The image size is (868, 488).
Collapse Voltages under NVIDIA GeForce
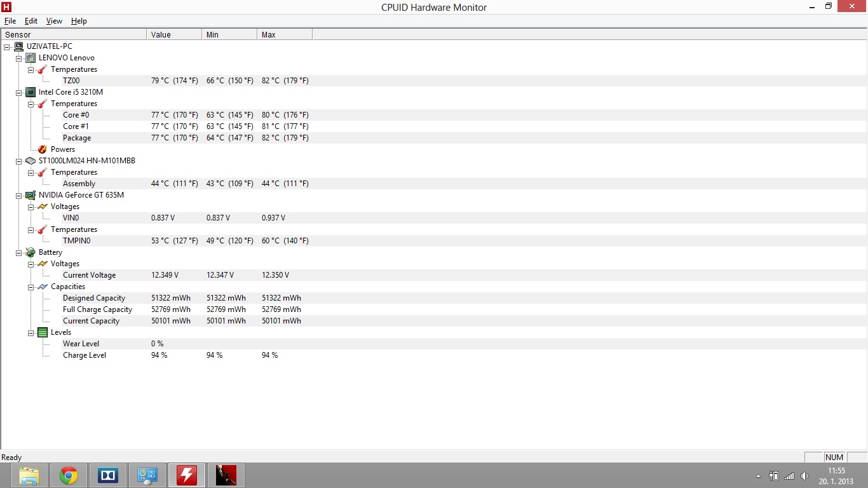click(31, 207)
